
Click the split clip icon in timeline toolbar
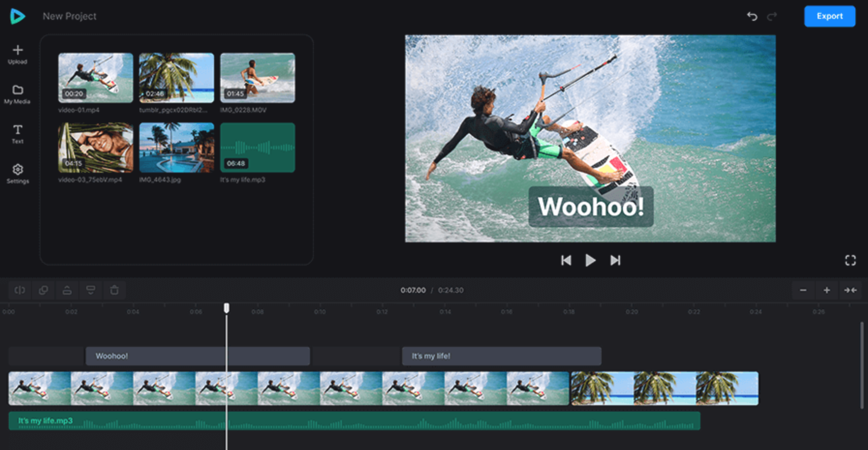[20, 290]
